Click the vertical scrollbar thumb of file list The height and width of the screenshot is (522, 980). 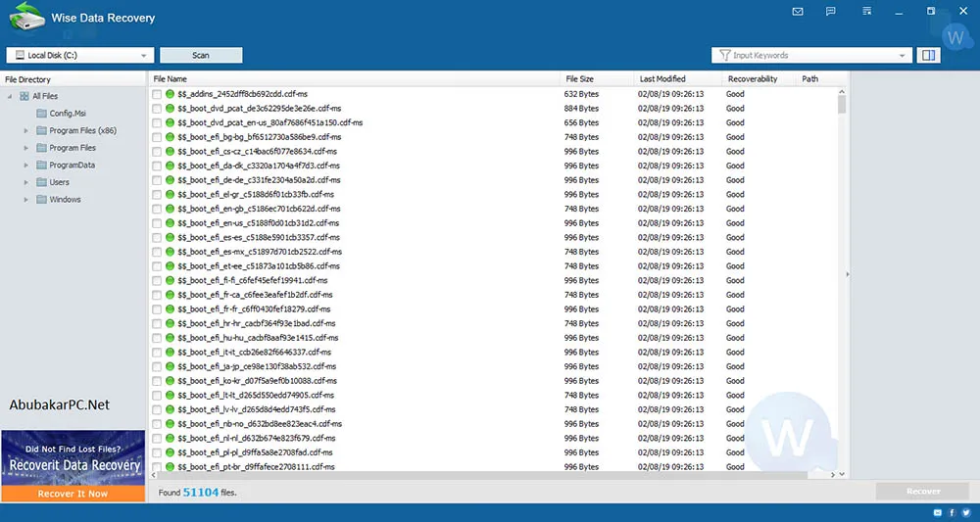pyautogui.click(x=842, y=104)
